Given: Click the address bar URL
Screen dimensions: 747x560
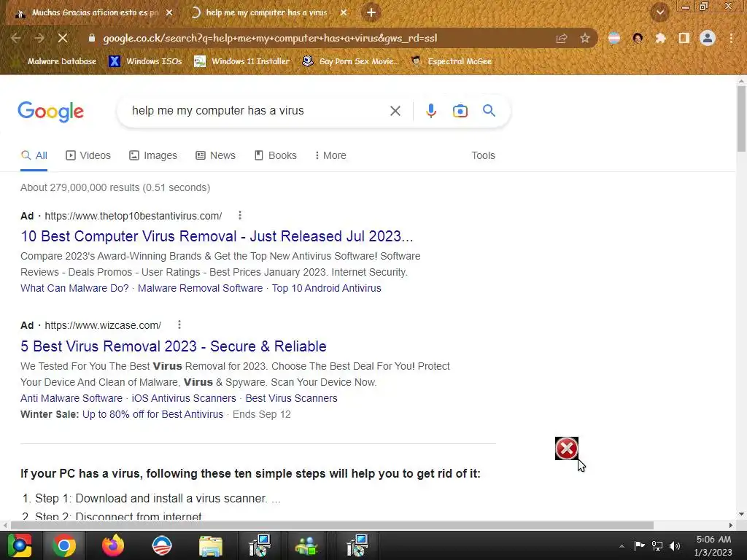Looking at the screenshot, I should [270, 38].
